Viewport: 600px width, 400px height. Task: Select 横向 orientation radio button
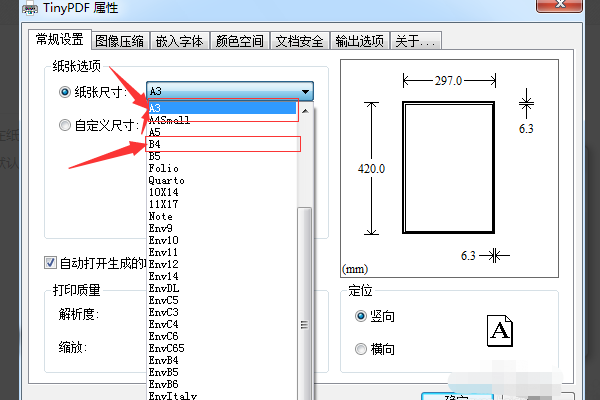point(360,349)
